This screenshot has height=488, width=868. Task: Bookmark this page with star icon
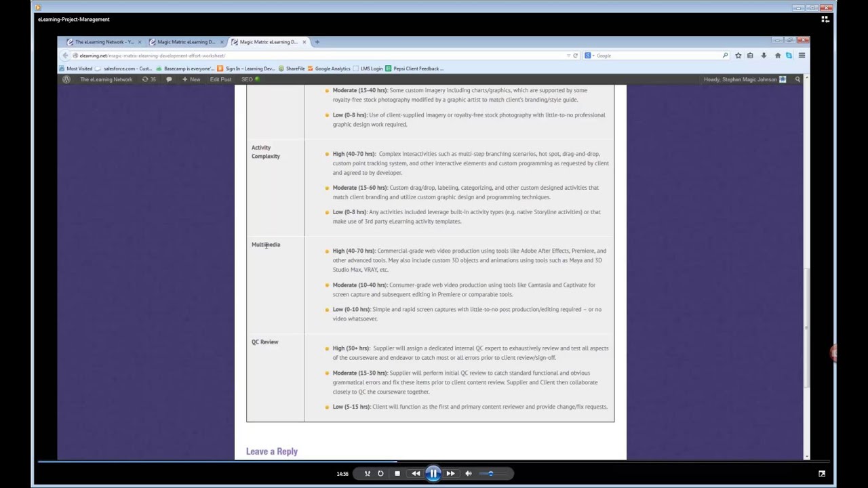click(738, 56)
